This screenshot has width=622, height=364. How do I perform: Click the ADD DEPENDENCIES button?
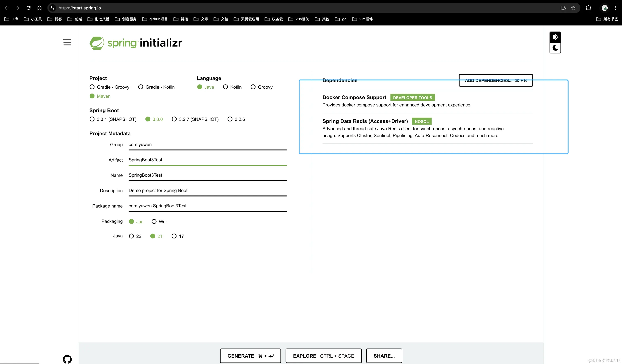tap(496, 80)
